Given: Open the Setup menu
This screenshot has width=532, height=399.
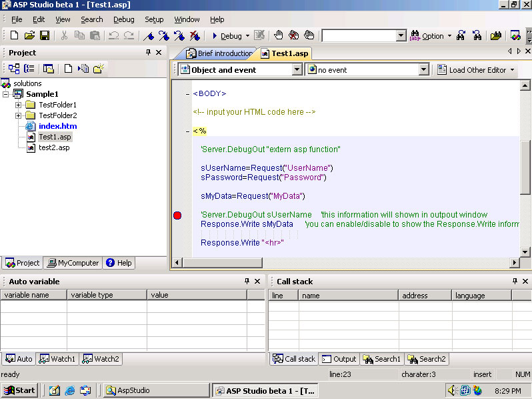Looking at the screenshot, I should pyautogui.click(x=154, y=19).
